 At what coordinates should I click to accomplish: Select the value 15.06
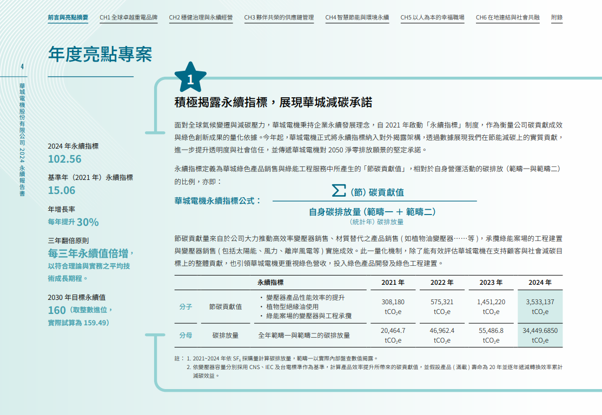(x=61, y=190)
